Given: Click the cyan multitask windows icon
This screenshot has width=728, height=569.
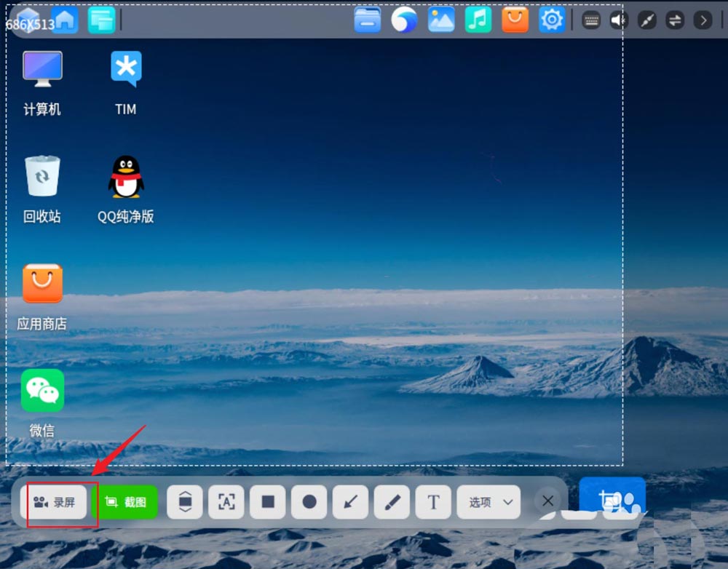Looking at the screenshot, I should tap(101, 20).
